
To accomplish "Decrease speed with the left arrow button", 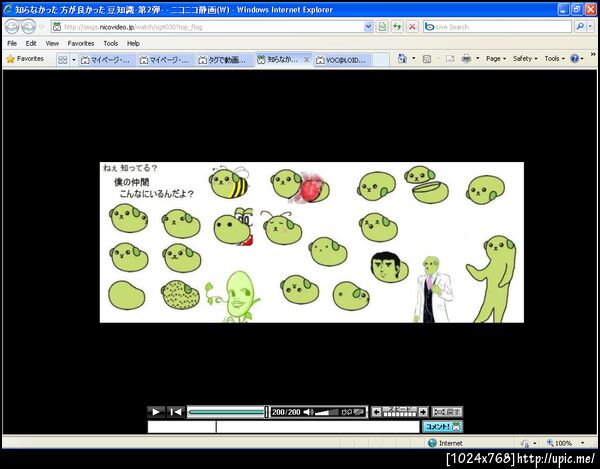I will tap(377, 412).
